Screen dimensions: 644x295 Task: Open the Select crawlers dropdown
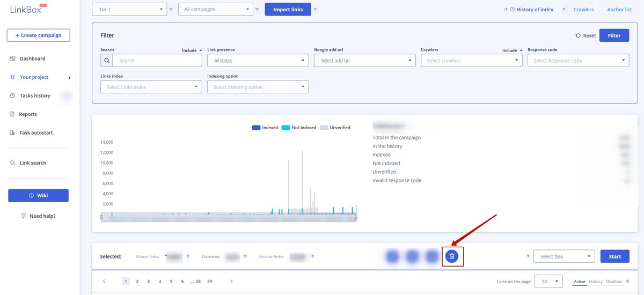[x=472, y=61]
